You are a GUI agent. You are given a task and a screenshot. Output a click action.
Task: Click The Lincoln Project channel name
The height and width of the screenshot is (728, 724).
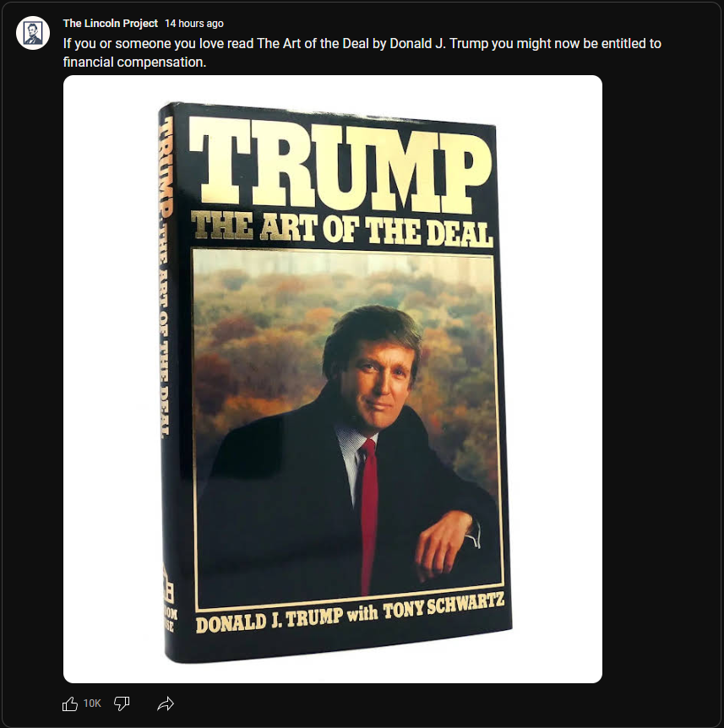tap(111, 23)
